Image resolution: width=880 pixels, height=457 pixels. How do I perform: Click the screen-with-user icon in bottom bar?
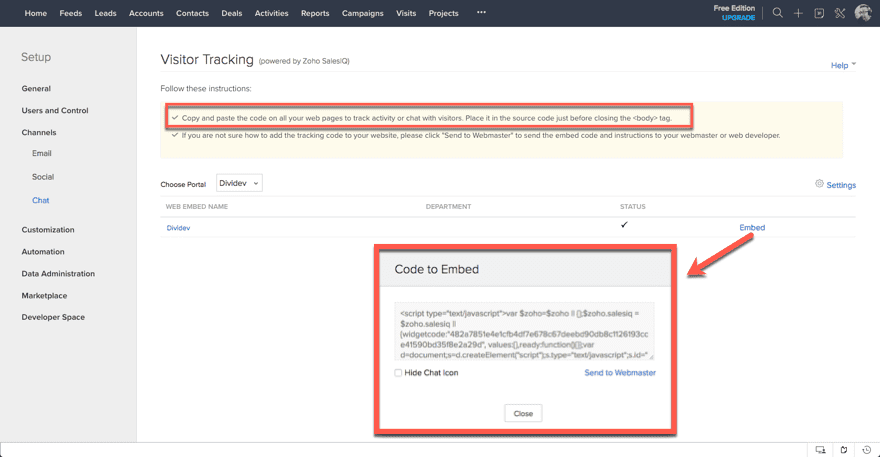click(x=821, y=449)
